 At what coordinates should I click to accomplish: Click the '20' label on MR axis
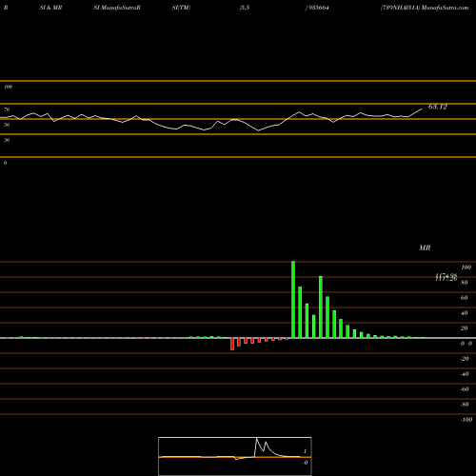[465, 328]
